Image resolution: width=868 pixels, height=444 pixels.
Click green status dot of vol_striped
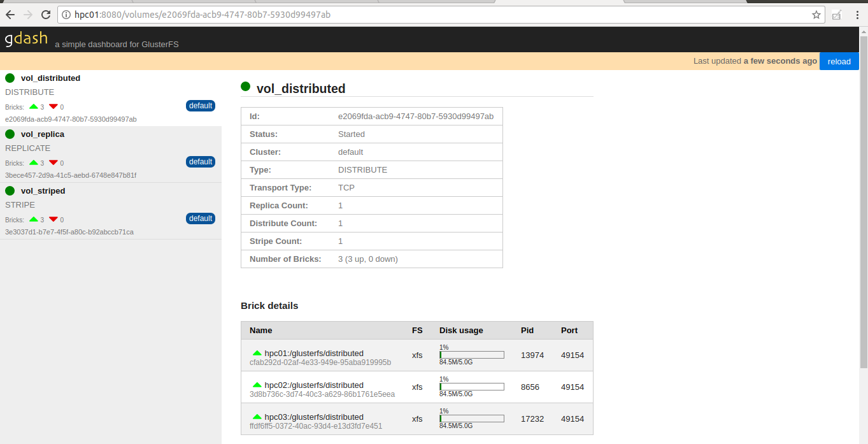10,190
